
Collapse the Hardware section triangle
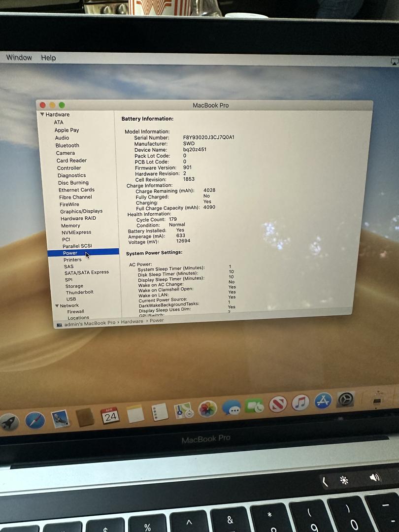pos(42,114)
